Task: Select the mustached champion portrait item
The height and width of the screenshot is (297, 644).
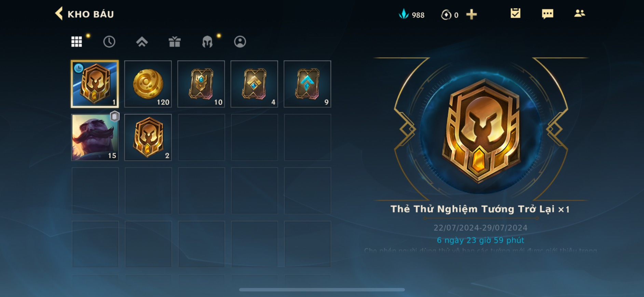Action: coord(95,137)
